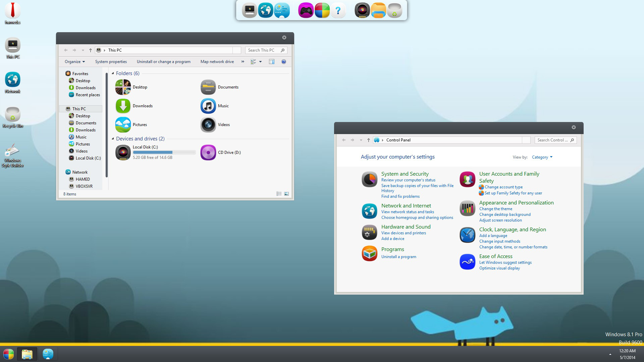Expand the Organize dropdown menu
Viewport: 644px width, 362px height.
(x=74, y=61)
